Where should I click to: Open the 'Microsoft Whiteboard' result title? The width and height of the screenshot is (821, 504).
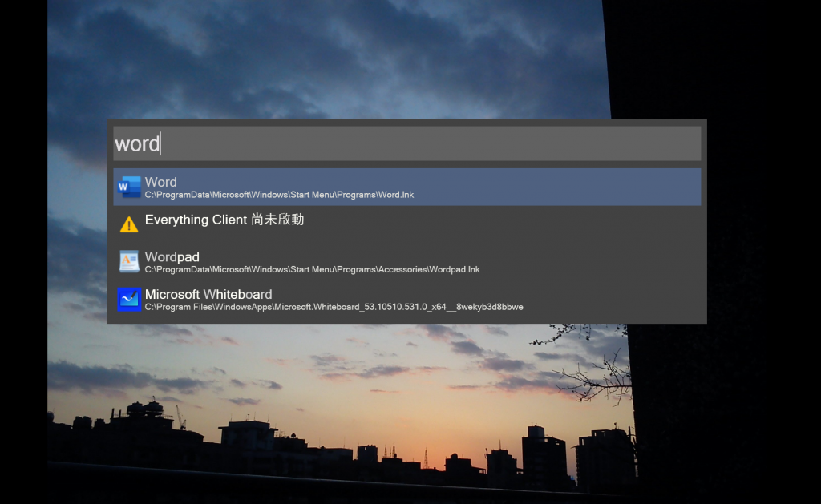[208, 294]
